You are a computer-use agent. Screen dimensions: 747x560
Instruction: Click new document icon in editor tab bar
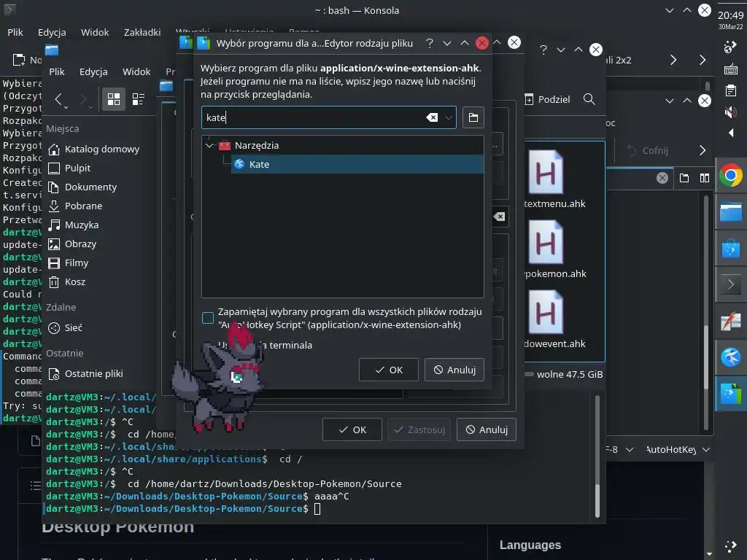tap(684, 178)
